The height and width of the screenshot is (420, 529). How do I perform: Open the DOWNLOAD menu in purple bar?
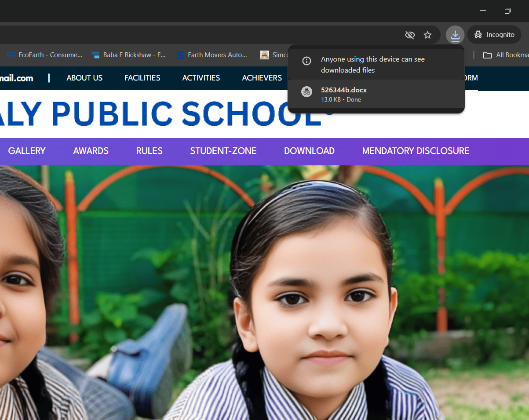point(309,151)
